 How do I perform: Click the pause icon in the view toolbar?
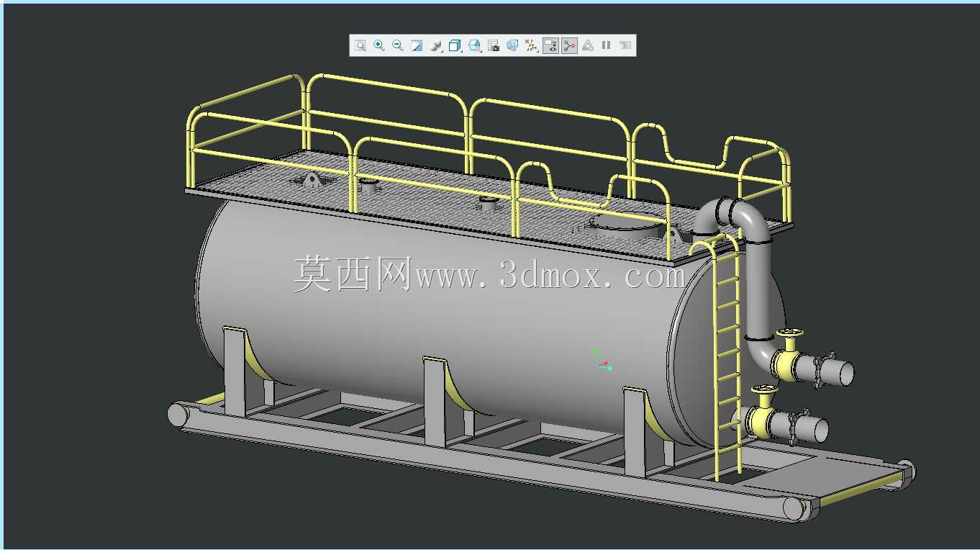point(607,45)
